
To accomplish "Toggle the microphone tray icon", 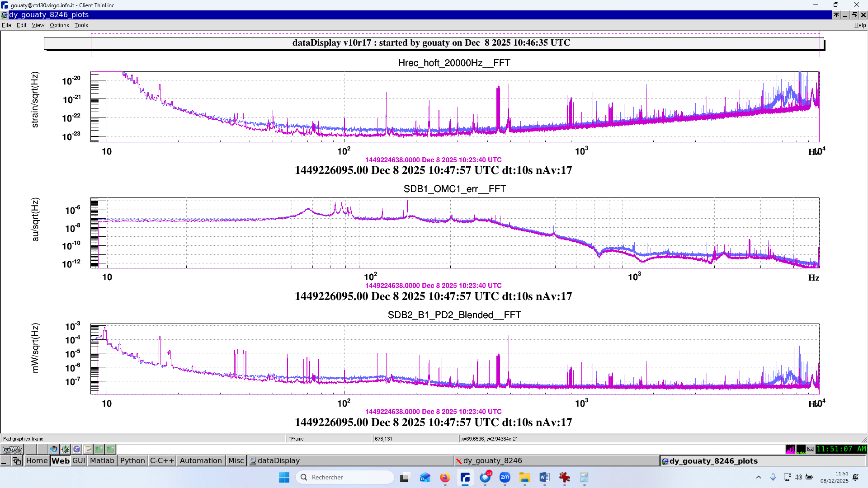I will 773,477.
